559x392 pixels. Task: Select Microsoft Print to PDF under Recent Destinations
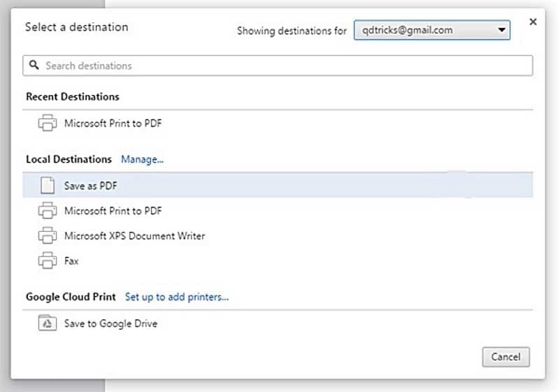tap(113, 124)
